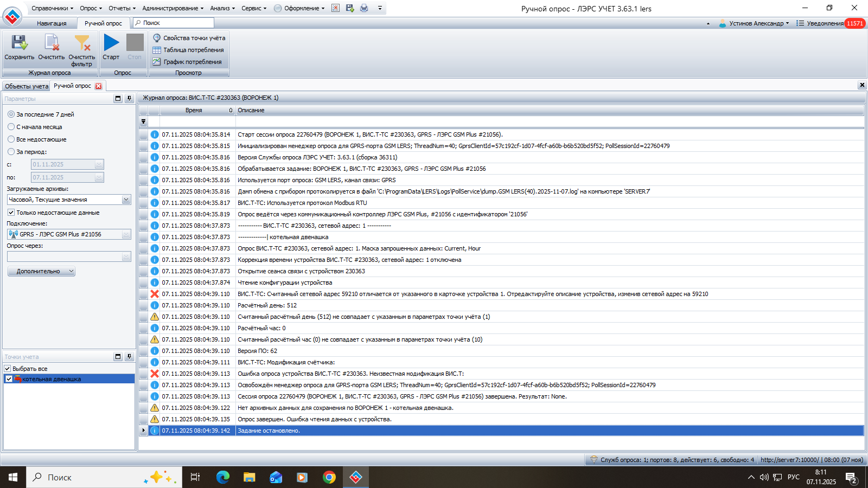Click the Save journal icon (Сохранить)
Screen dimensions: 868x488
pos(20,43)
